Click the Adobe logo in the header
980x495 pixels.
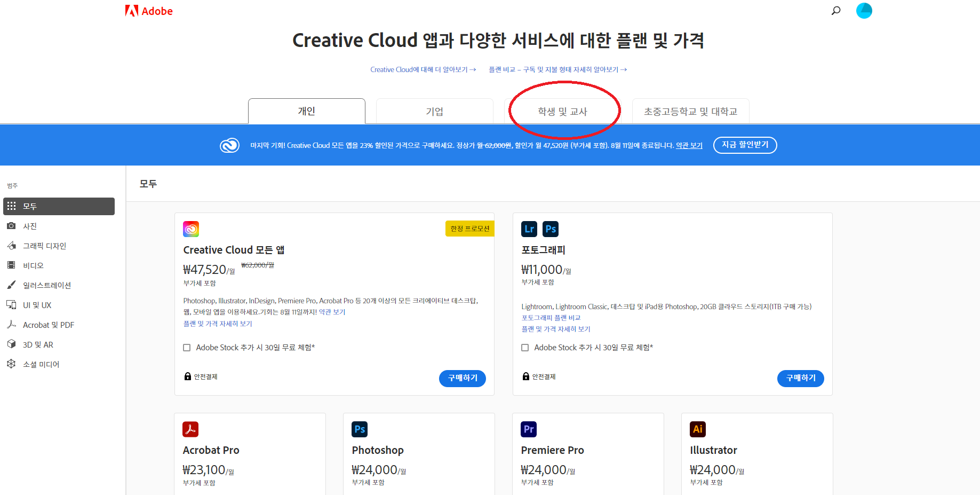[149, 11]
